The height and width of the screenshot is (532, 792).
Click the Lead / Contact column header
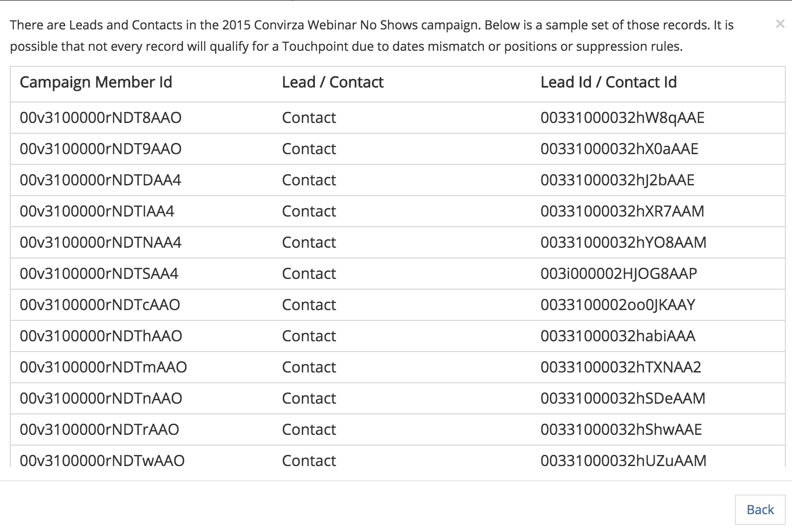coord(333,82)
